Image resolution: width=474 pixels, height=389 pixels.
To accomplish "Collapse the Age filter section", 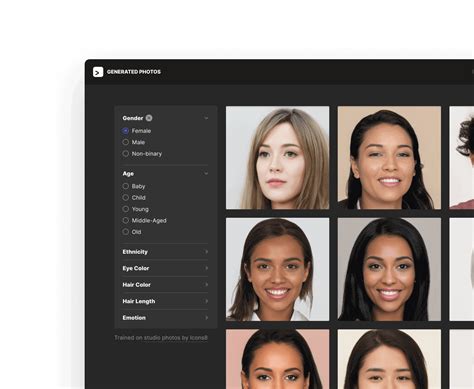I will pos(206,173).
